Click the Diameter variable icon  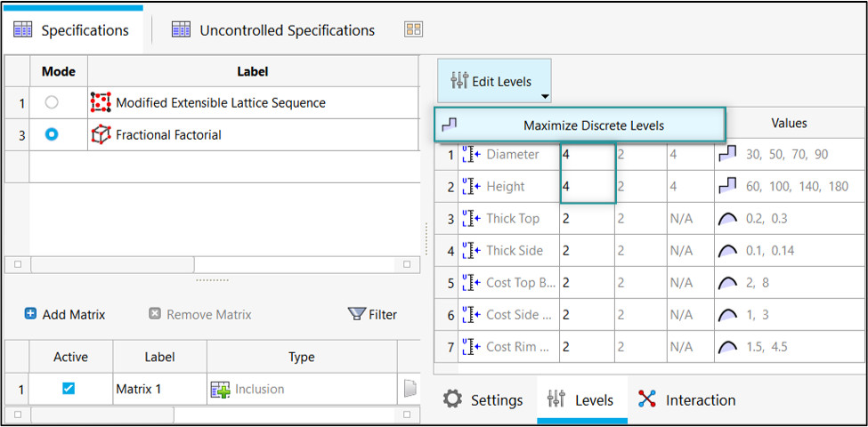[470, 155]
